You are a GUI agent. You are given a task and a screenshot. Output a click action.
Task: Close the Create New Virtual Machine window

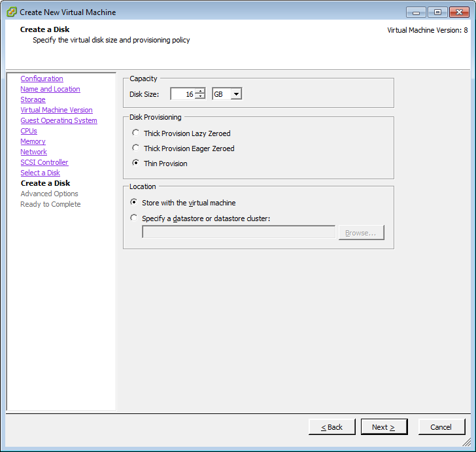coord(460,12)
